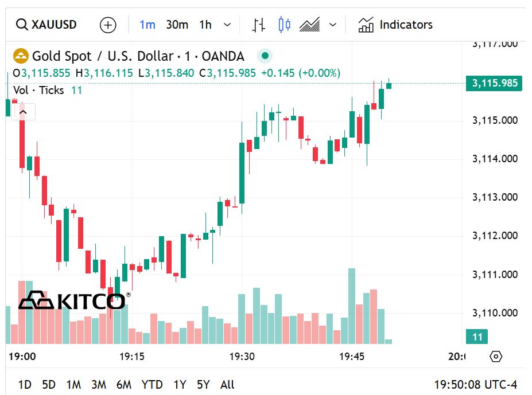Image resolution: width=532 pixels, height=395 pixels.
Task: Click the volume value 11 label
Action: click(x=477, y=337)
